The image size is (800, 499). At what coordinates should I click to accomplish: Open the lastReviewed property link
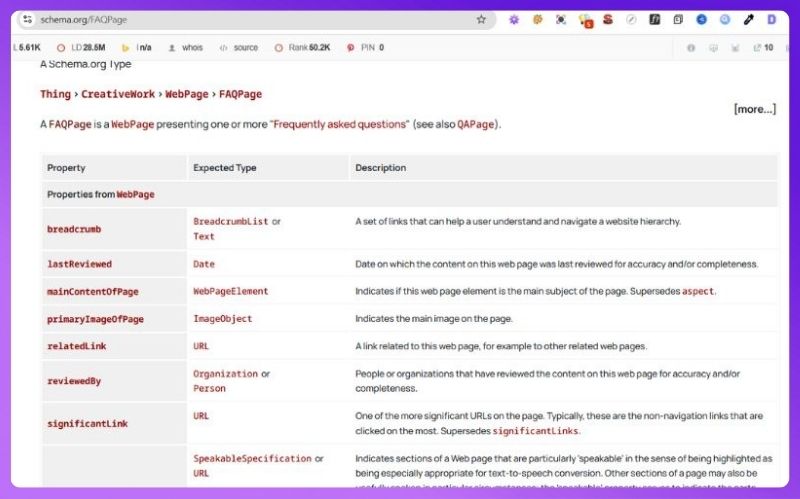click(79, 264)
